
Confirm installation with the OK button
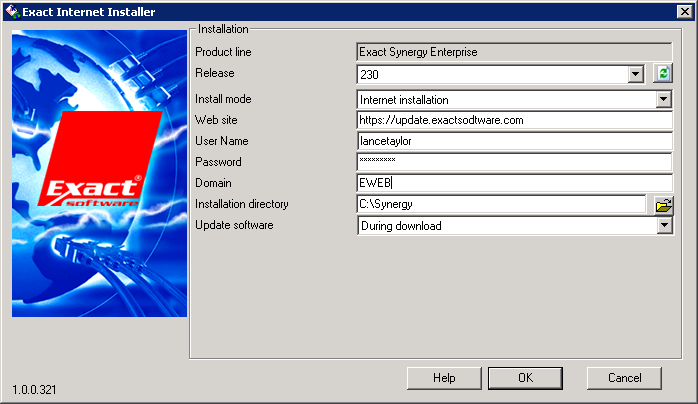click(x=525, y=378)
